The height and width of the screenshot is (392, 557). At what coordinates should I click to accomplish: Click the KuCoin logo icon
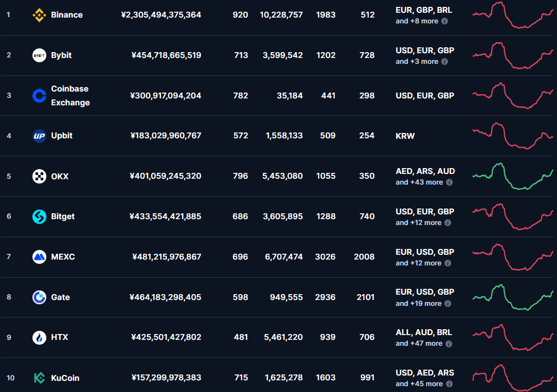click(x=39, y=378)
